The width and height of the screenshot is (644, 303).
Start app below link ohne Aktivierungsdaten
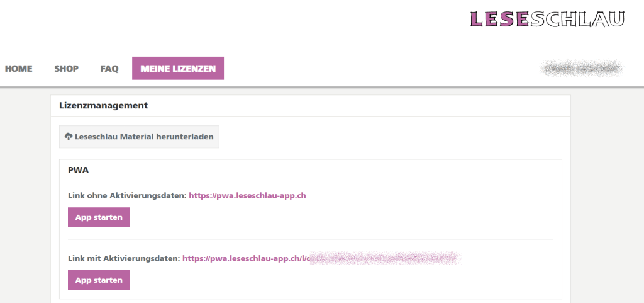click(99, 217)
